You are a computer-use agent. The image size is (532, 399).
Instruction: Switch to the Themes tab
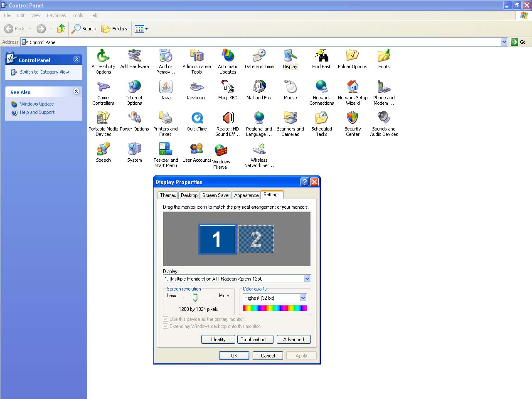click(168, 195)
